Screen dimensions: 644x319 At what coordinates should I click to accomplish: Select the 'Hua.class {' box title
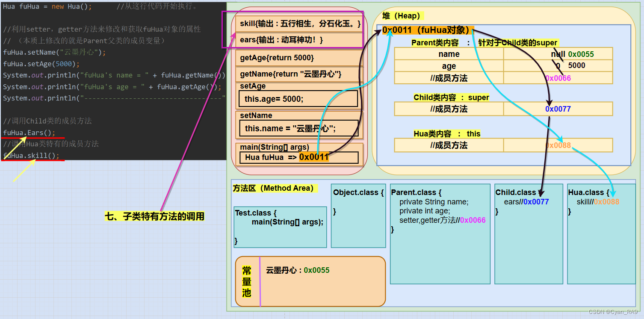tap(589, 192)
